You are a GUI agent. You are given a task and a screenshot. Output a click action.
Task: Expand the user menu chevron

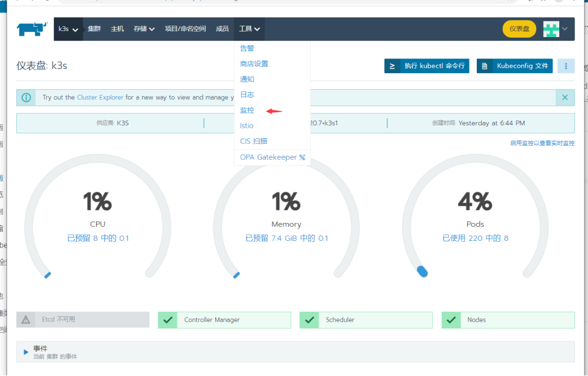[x=565, y=29]
